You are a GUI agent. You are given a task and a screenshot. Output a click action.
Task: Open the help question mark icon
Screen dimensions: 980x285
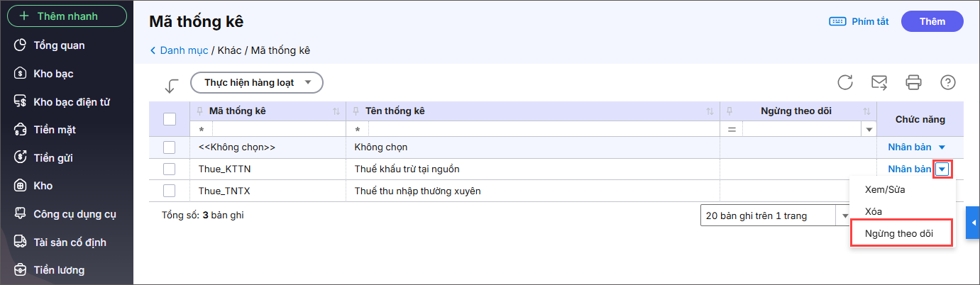tap(947, 82)
